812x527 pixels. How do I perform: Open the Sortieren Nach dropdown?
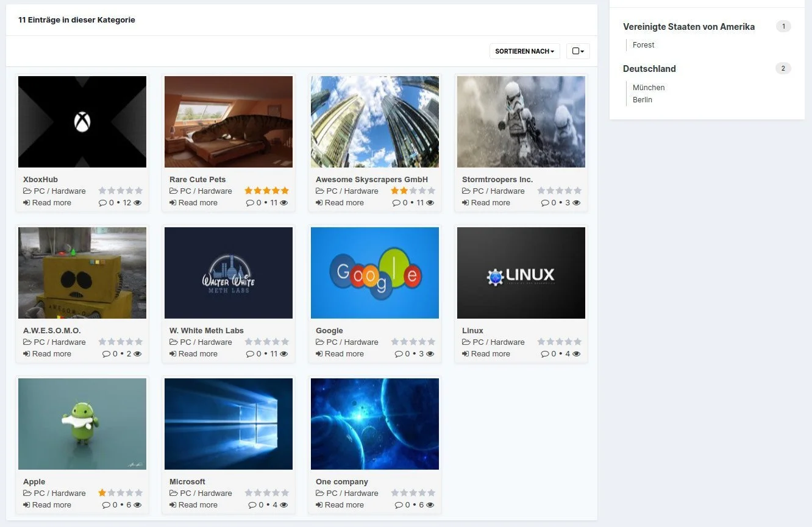point(525,52)
